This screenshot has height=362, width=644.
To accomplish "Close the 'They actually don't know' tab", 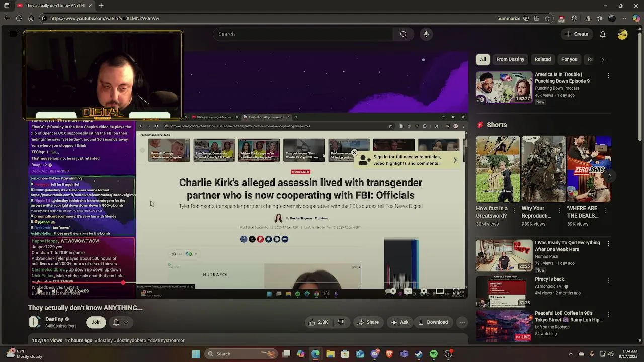I will pyautogui.click(x=90, y=6).
